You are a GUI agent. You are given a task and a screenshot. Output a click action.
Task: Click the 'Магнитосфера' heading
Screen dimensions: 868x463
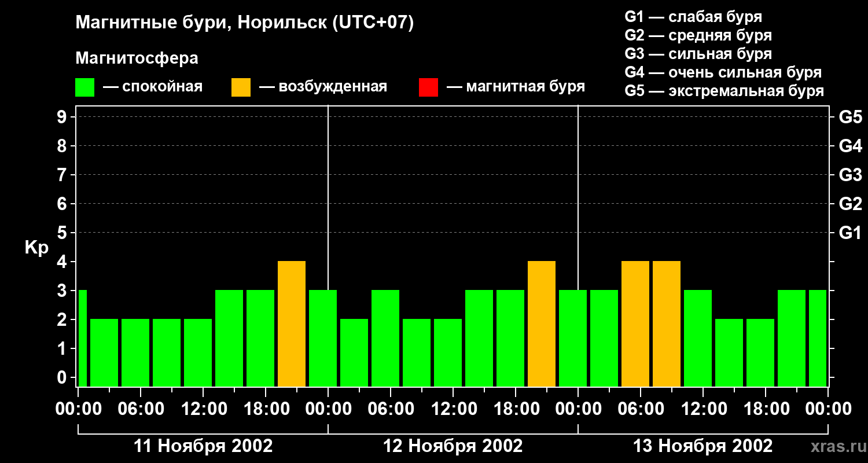[137, 58]
